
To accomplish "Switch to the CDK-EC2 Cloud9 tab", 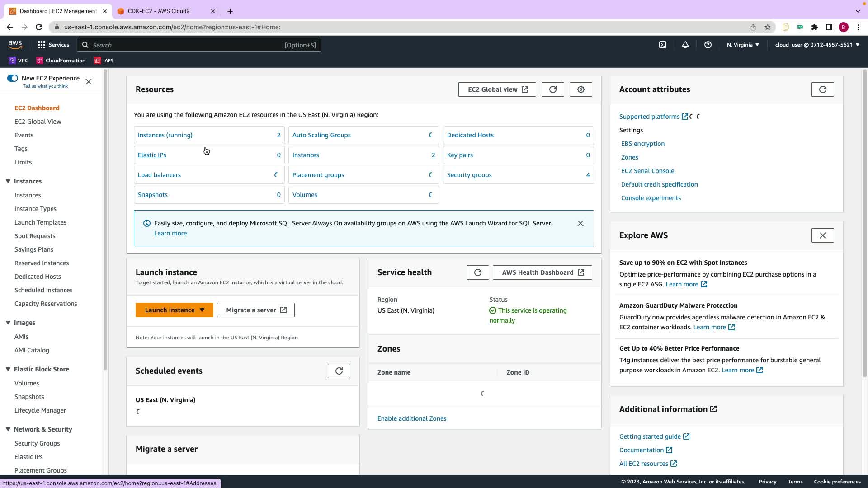I will [x=159, y=11].
